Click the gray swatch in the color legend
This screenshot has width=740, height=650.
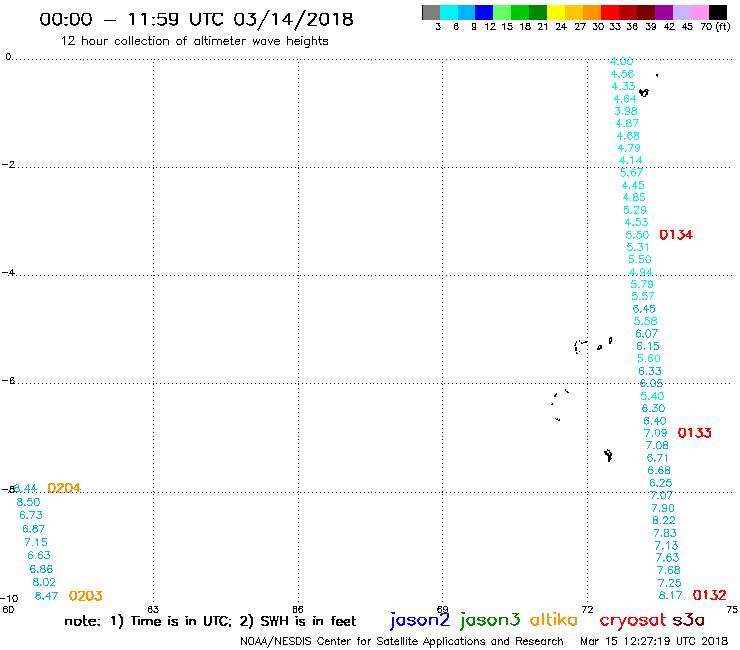(431, 12)
